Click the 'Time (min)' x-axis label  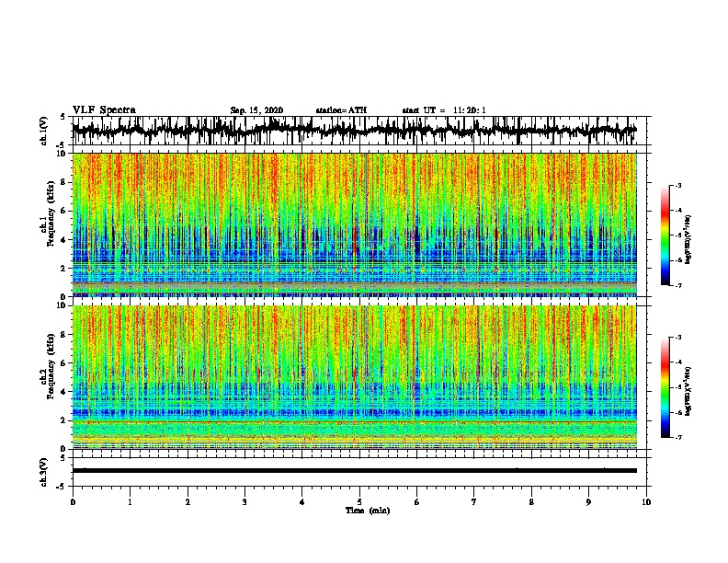click(x=368, y=511)
